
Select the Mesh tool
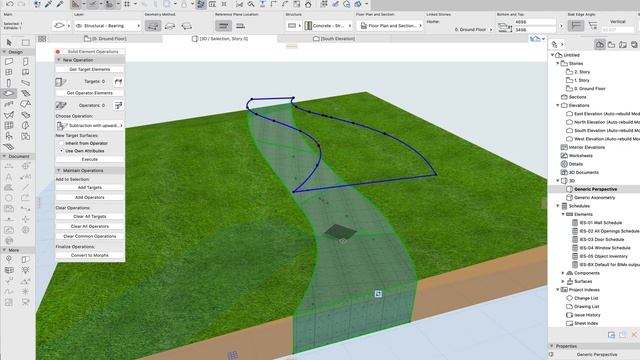click(x=9, y=147)
